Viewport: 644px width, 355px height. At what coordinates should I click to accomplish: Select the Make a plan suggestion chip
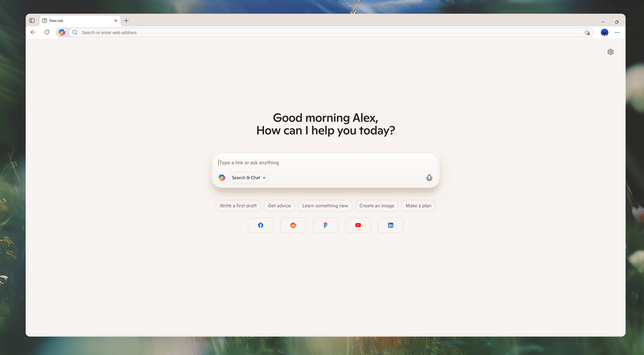[x=419, y=206]
